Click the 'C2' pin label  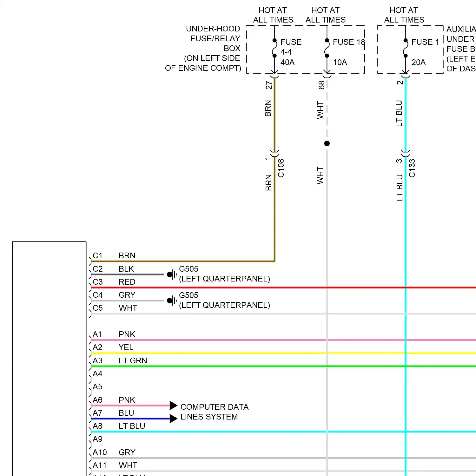tap(97, 269)
